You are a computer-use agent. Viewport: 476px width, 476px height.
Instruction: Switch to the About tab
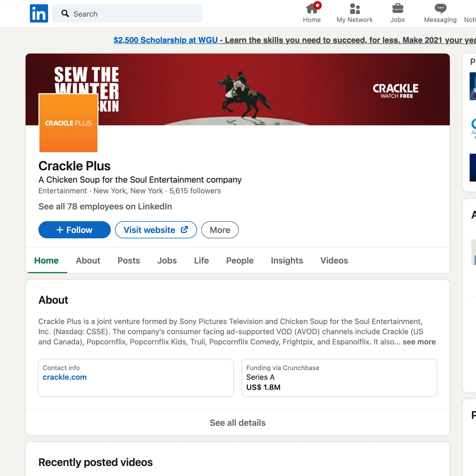point(88,261)
